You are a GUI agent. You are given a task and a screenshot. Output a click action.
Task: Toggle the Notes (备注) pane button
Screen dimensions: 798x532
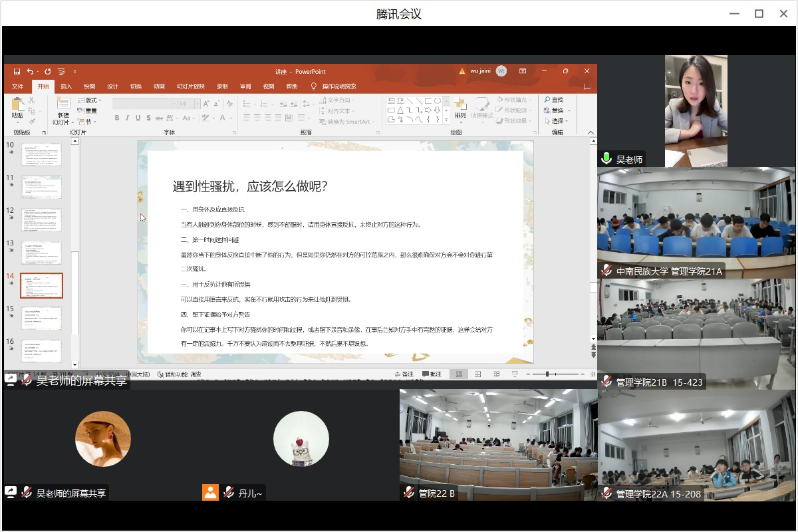tap(404, 374)
